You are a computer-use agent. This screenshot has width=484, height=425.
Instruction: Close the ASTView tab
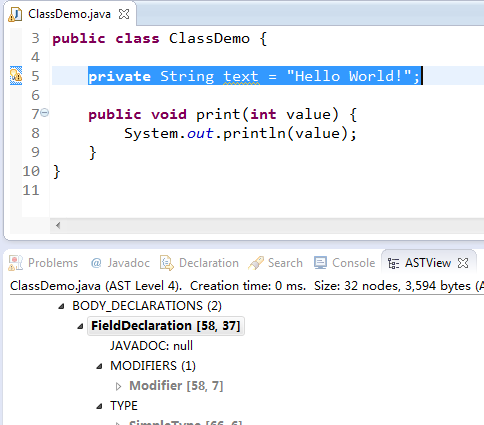pyautogui.click(x=463, y=263)
